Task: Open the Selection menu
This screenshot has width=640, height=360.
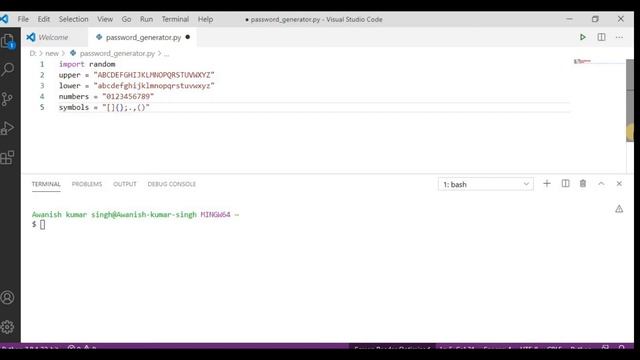Action: pos(73,19)
